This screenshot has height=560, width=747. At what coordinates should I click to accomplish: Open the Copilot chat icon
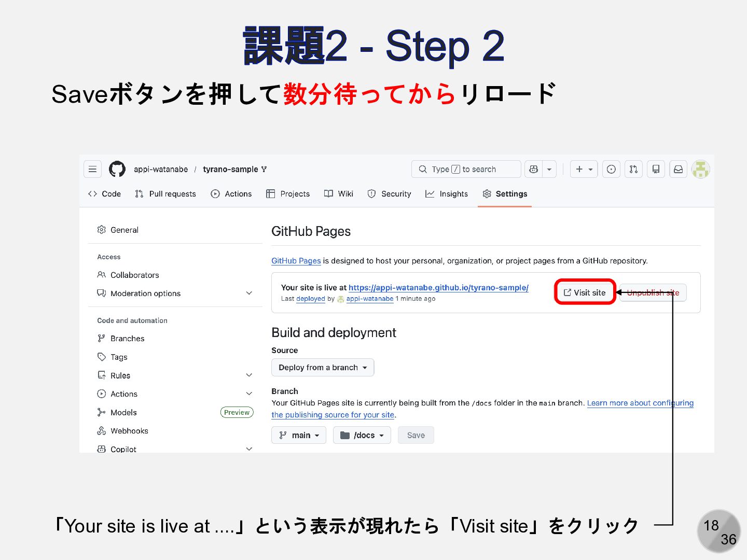point(533,169)
